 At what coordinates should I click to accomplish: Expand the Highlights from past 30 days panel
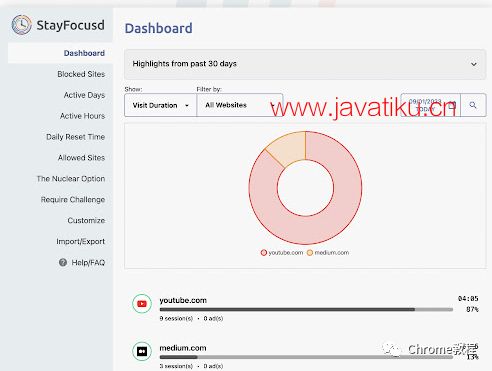coord(305,64)
